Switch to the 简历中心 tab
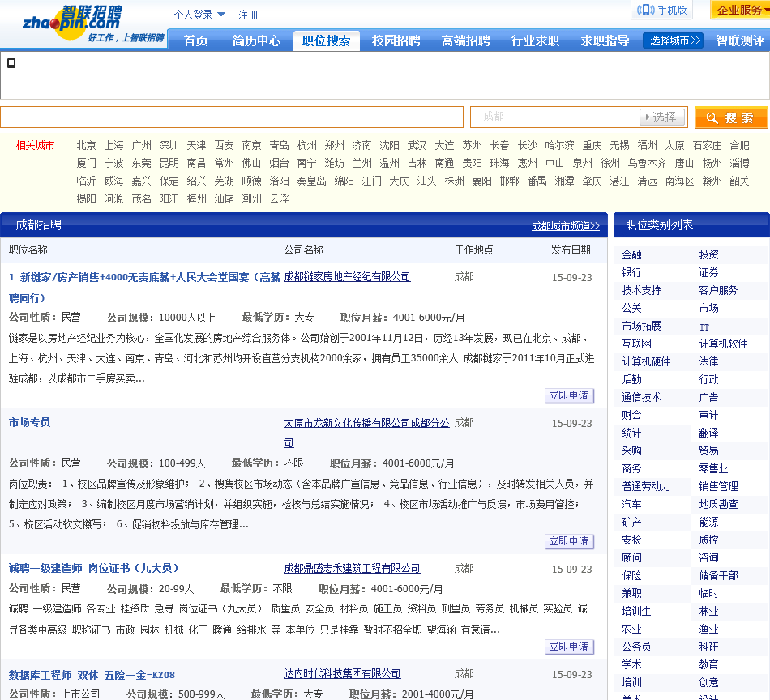 click(x=256, y=41)
